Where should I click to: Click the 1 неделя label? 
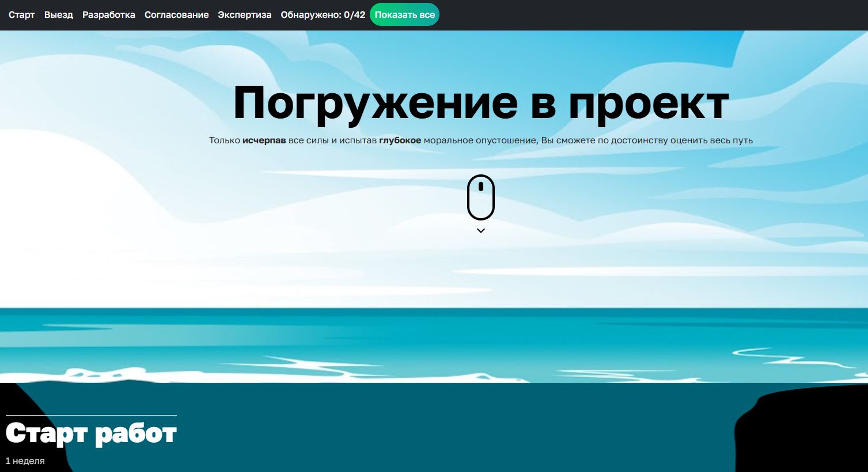[x=25, y=461]
